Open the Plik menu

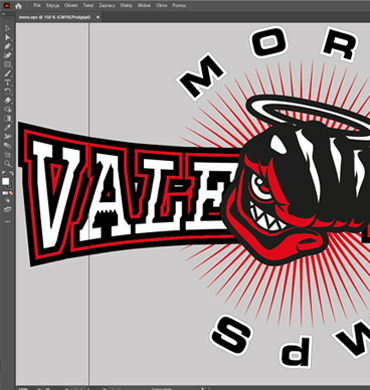[x=37, y=6]
